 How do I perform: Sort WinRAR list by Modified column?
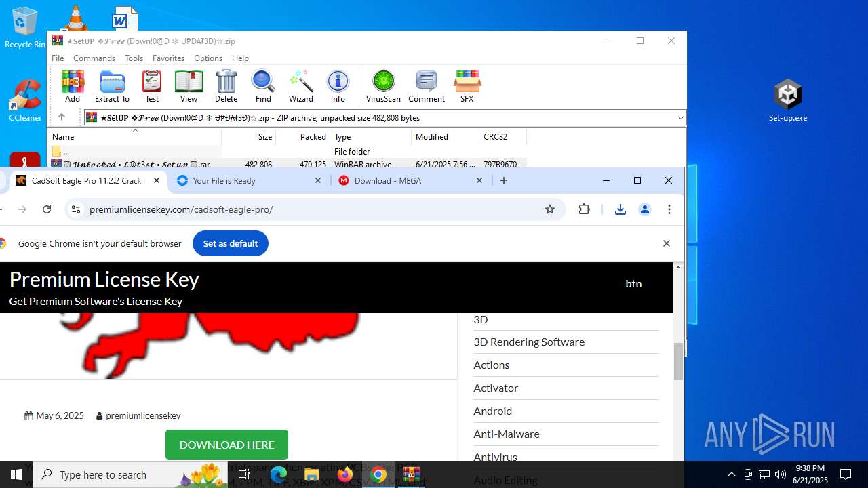pos(445,137)
